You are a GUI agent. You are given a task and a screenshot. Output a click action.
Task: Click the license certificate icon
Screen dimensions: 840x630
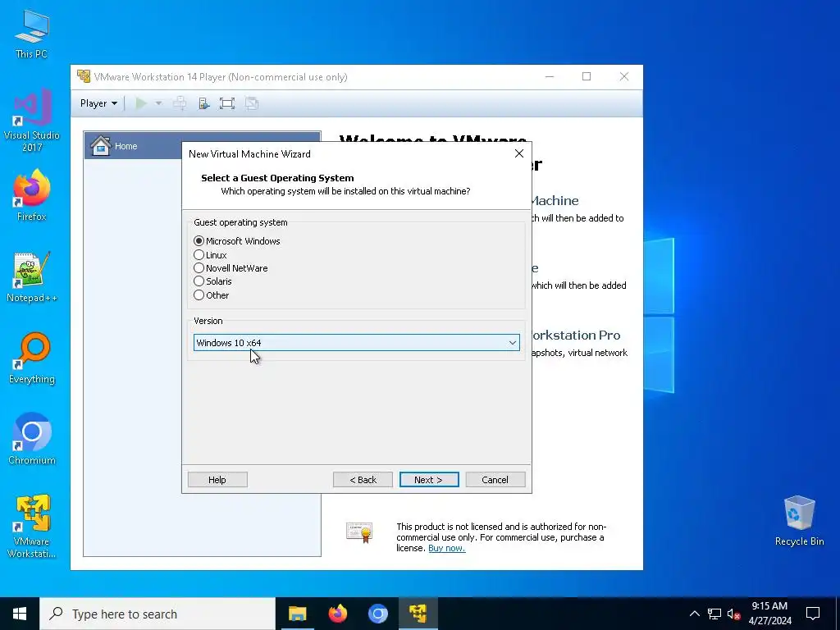pos(359,532)
